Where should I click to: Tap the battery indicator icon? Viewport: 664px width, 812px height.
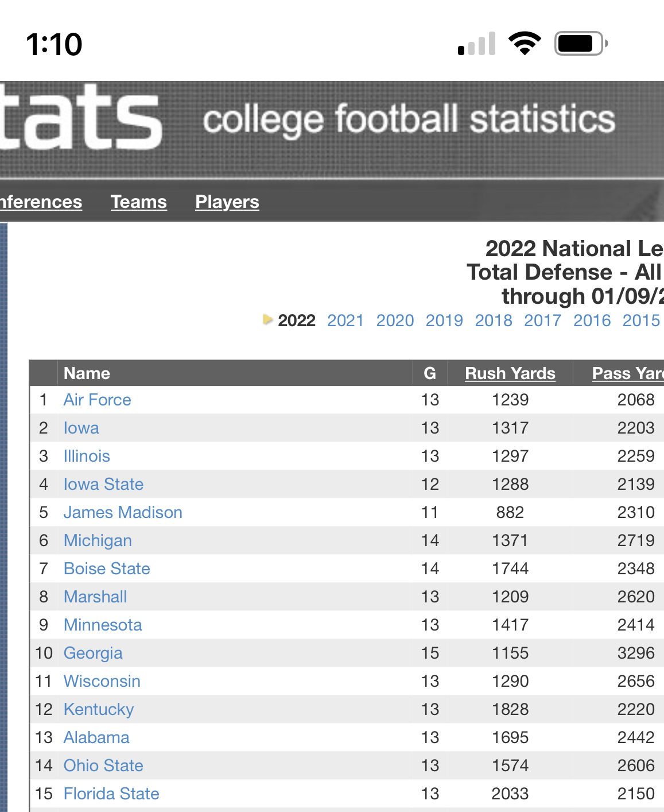581,44
